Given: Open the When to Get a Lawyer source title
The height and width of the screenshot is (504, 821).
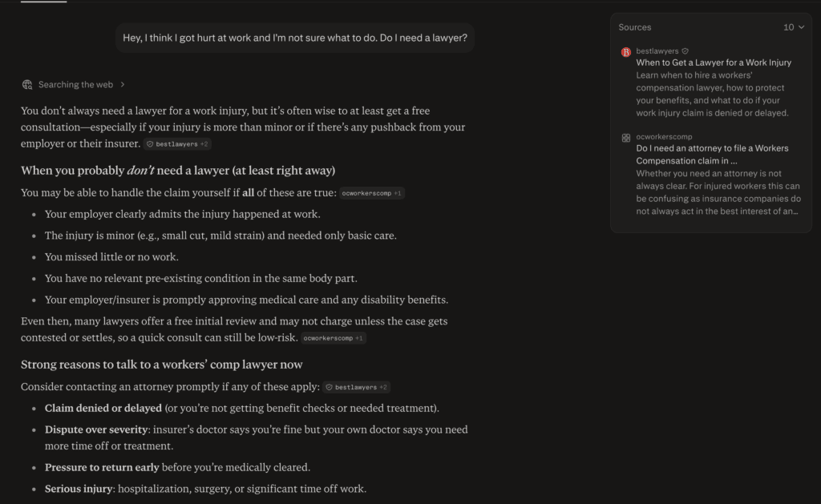Looking at the screenshot, I should point(714,62).
